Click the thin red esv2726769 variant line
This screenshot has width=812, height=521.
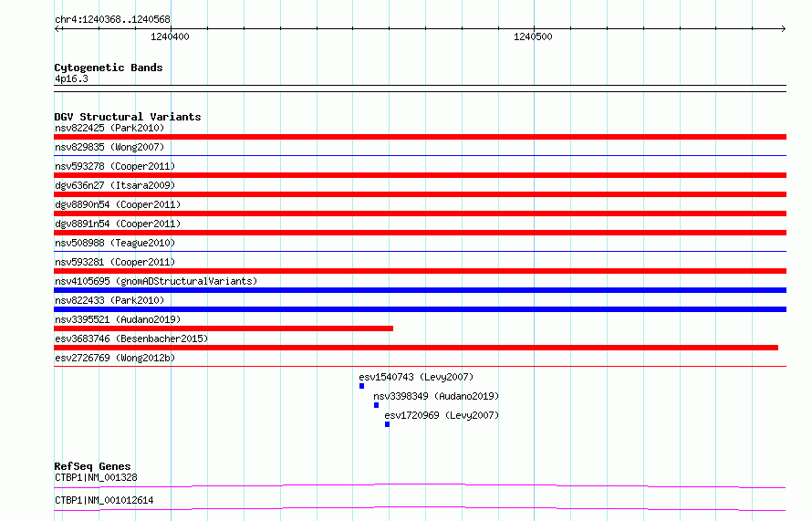tap(420, 366)
